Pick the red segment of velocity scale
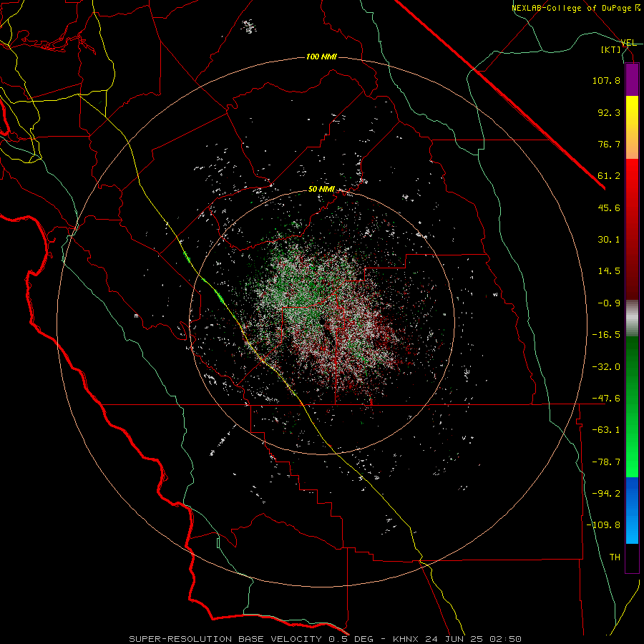The height and width of the screenshot is (644, 644). point(632,229)
